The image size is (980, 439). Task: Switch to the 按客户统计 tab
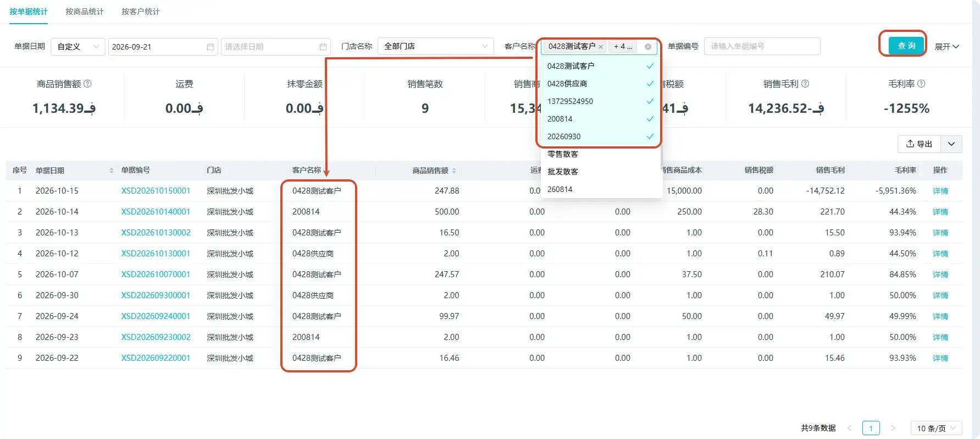141,12
